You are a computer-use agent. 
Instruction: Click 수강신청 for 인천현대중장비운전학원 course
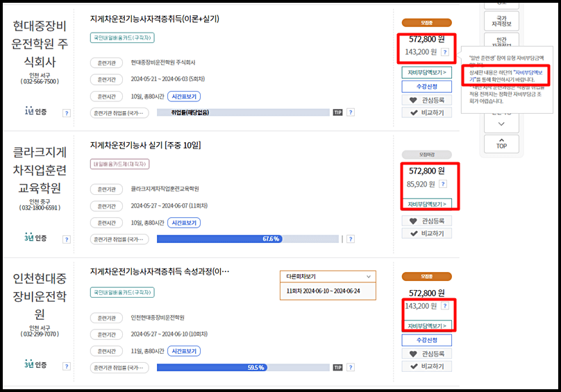coord(427,340)
